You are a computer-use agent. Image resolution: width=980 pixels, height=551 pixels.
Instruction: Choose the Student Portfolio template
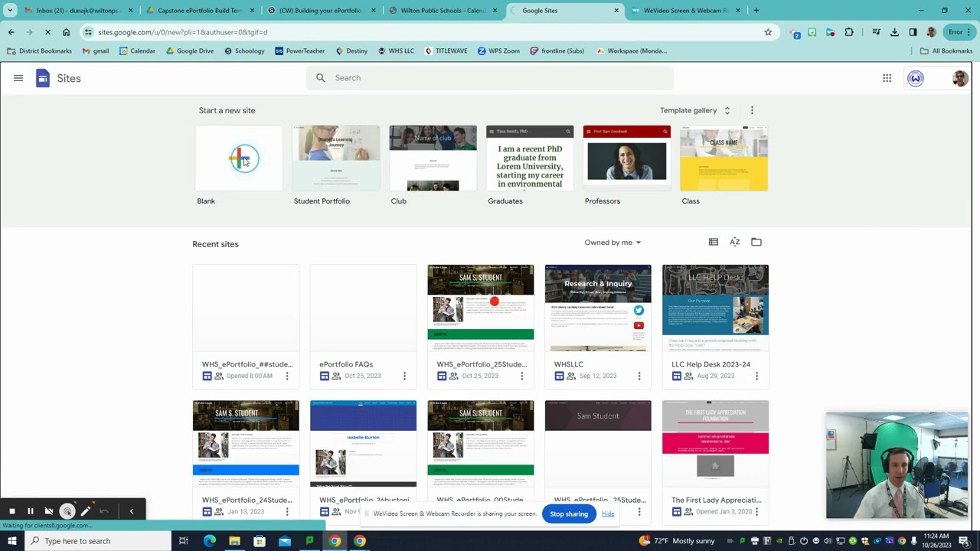335,158
